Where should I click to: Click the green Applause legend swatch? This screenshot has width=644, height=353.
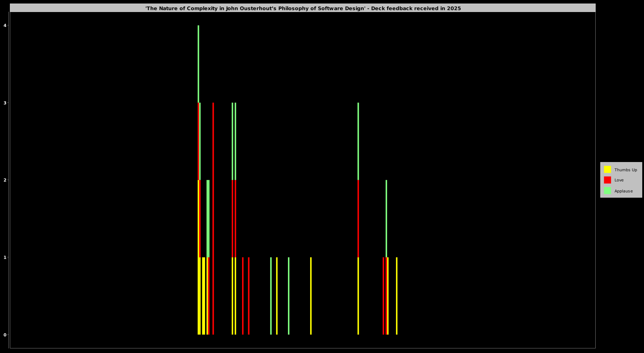tap(607, 191)
